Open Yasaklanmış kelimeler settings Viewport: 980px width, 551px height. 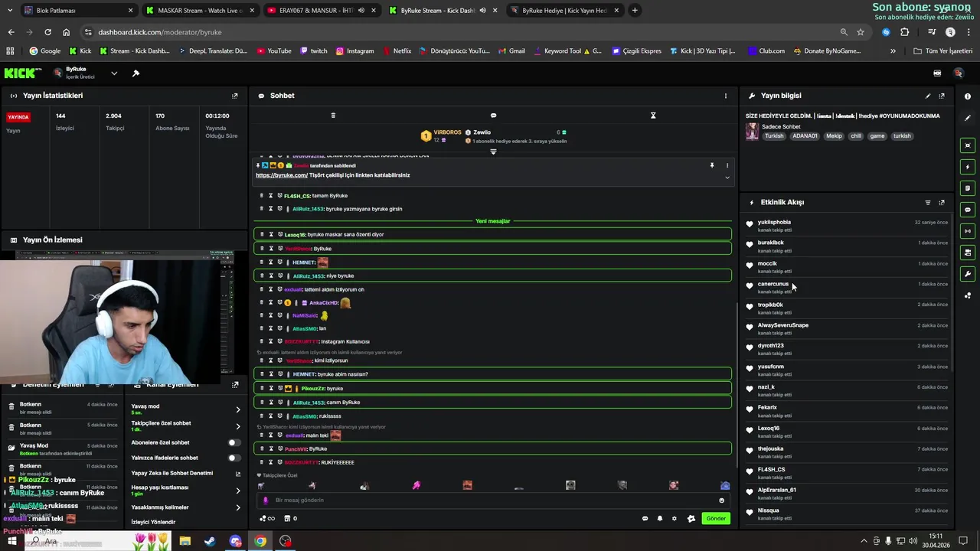tap(185, 507)
